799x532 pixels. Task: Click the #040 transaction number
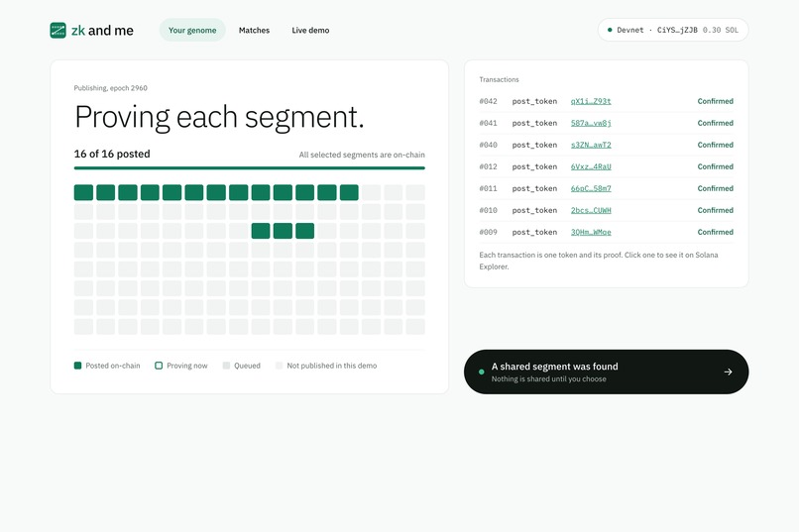point(488,145)
